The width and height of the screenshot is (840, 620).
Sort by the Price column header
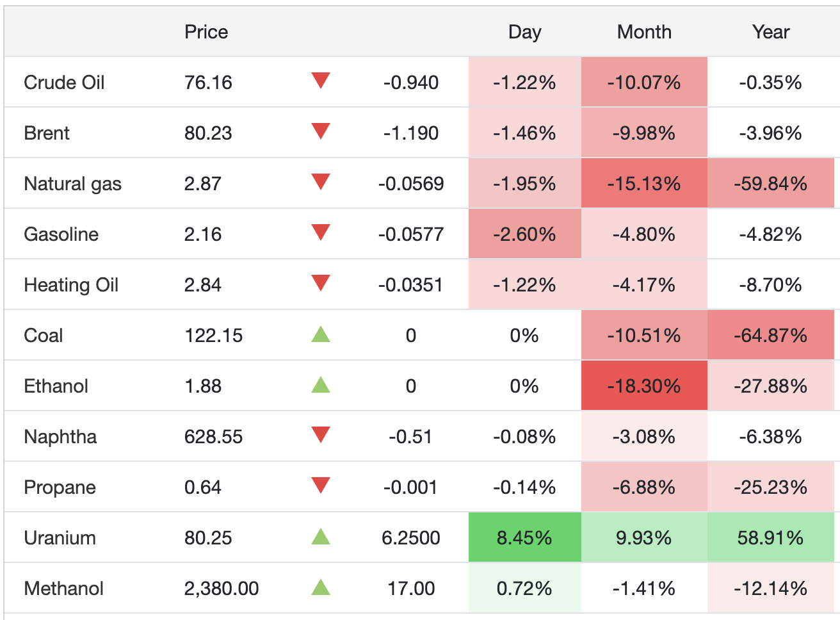click(206, 32)
